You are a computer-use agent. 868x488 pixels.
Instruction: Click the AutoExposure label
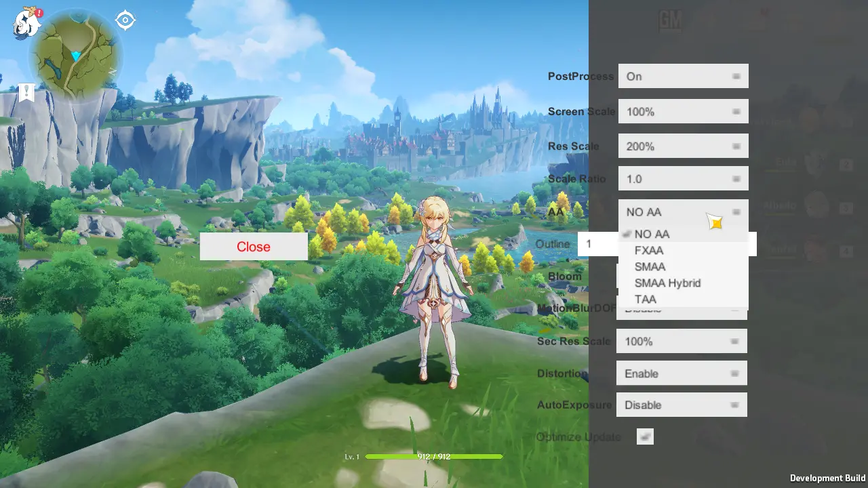[x=574, y=405]
